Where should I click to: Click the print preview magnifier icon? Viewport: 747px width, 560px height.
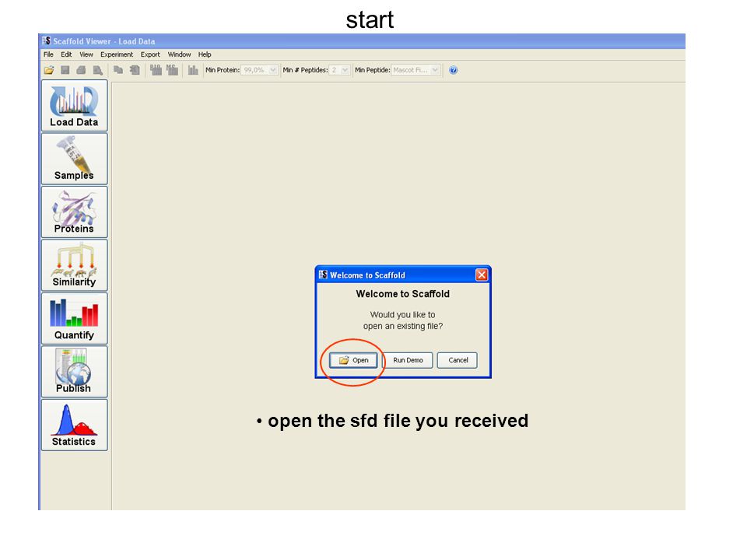click(x=98, y=70)
